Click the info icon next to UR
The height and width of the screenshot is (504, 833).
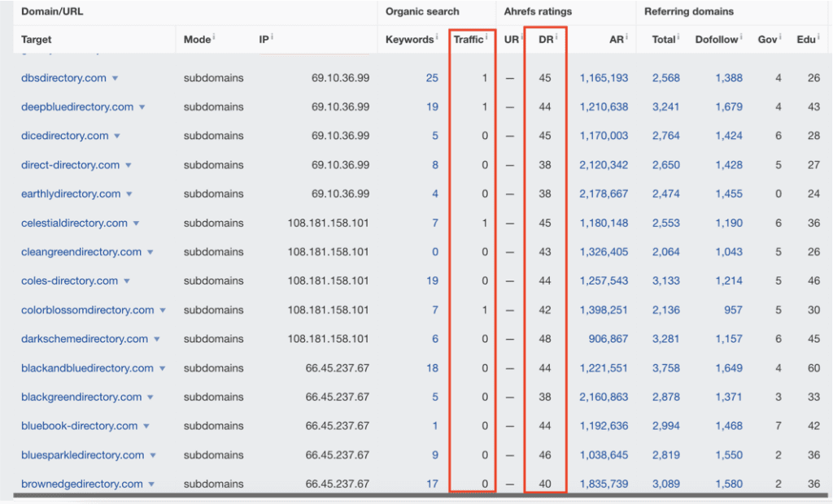(521, 37)
